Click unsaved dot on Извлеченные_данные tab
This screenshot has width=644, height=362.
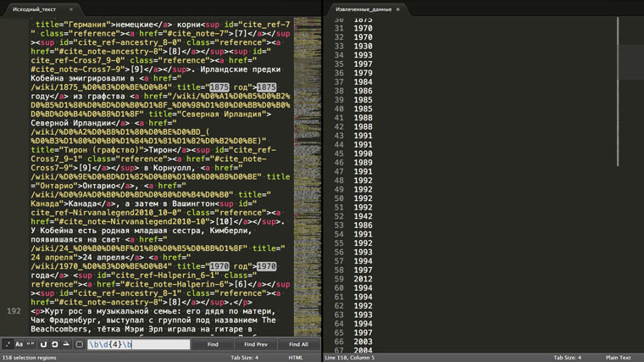point(398,8)
